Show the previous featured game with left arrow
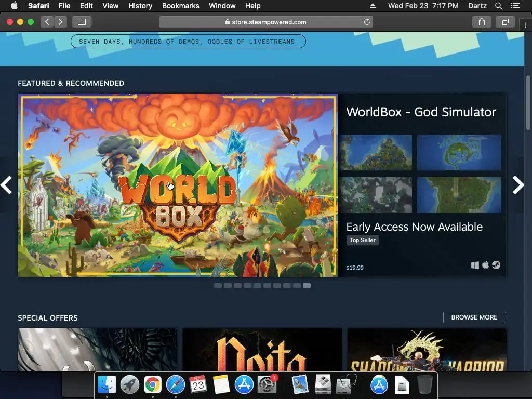The image size is (532, 399). tap(6, 185)
